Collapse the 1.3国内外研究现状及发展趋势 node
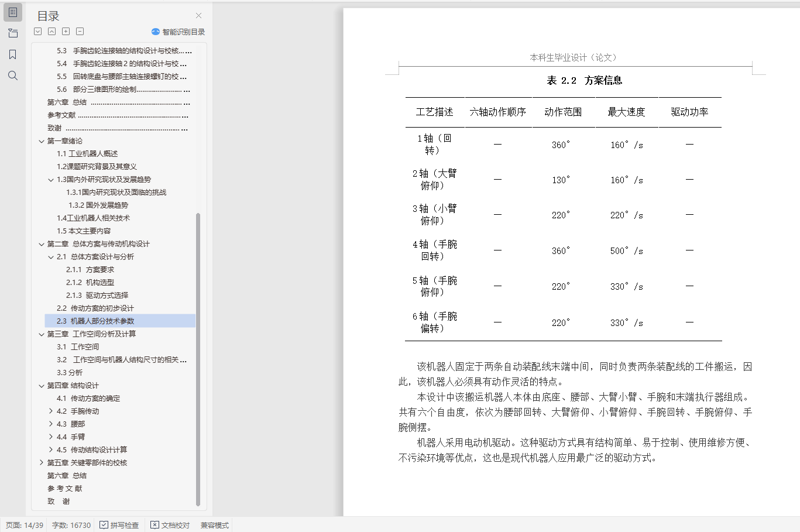The image size is (800, 532). tap(51, 180)
